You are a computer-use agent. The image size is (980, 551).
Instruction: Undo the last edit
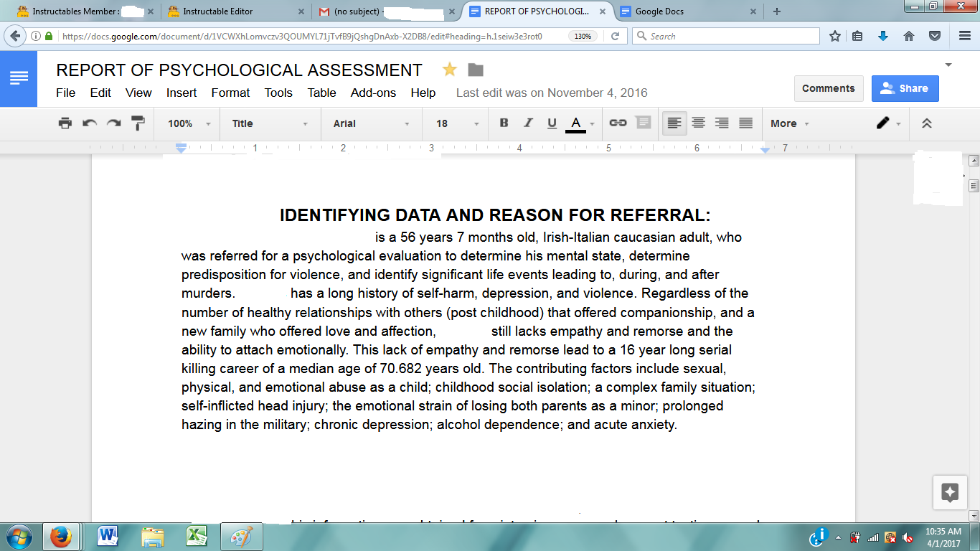pyautogui.click(x=89, y=123)
